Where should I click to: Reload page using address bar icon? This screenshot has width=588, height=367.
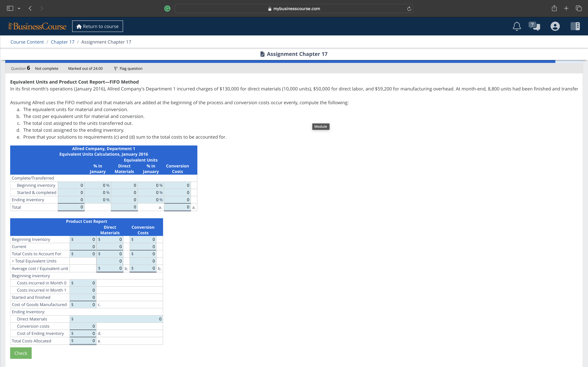(x=409, y=9)
